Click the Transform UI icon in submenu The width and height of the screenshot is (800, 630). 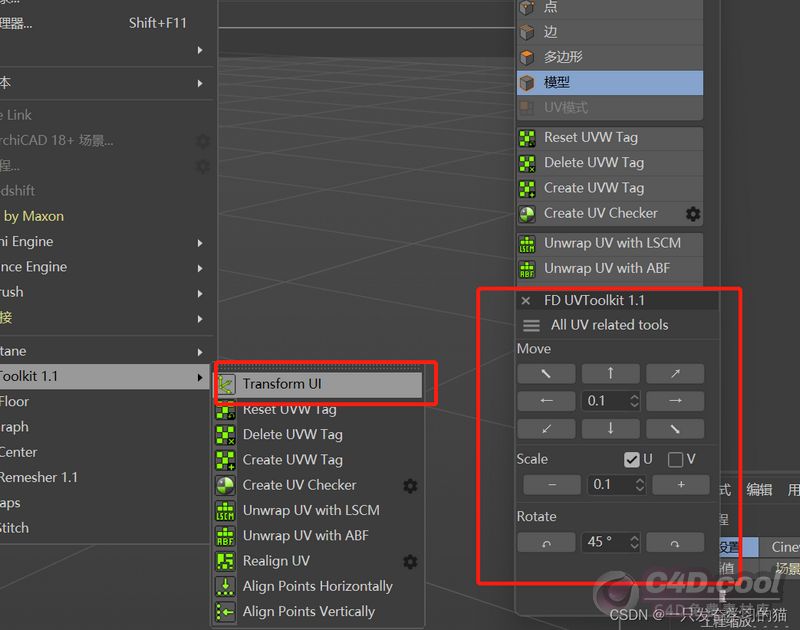tap(226, 384)
